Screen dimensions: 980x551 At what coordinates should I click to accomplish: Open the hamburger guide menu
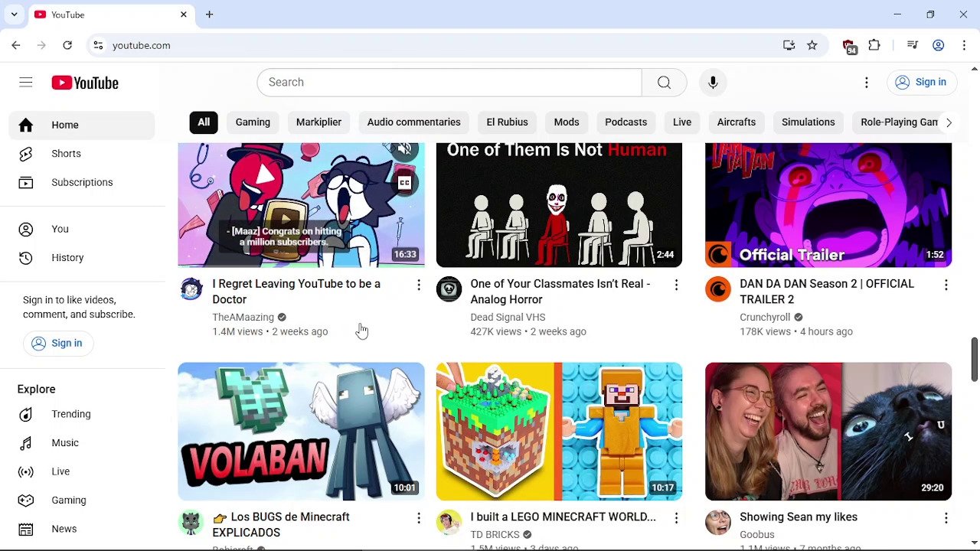pyautogui.click(x=26, y=83)
